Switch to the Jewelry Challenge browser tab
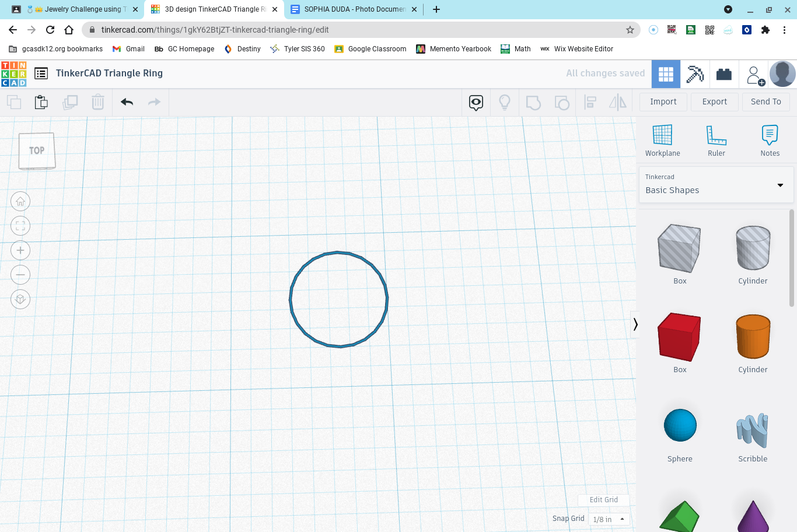This screenshot has height=532, width=797. pos(76,9)
